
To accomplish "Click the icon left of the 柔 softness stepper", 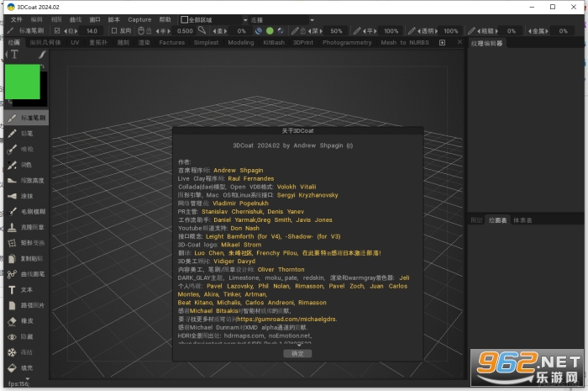I will pyautogui.click(x=202, y=30).
